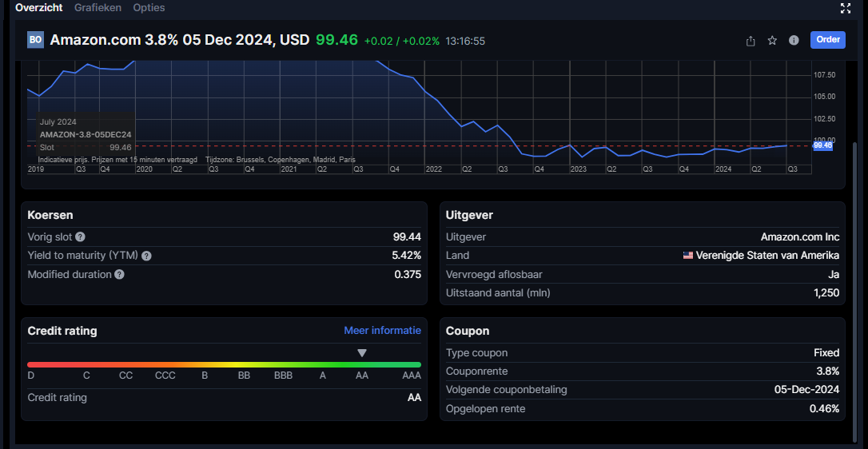
Task: Open the Meer informatie link
Action: (x=383, y=331)
